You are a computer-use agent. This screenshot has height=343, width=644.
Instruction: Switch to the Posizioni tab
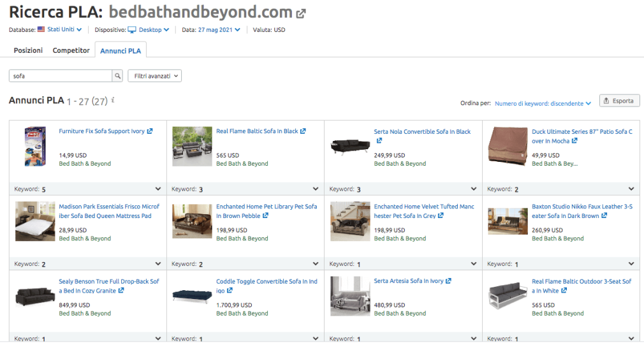pos(28,50)
